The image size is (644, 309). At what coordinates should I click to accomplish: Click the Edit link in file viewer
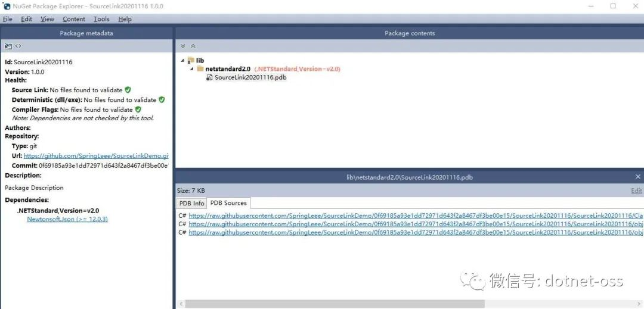[x=636, y=191]
